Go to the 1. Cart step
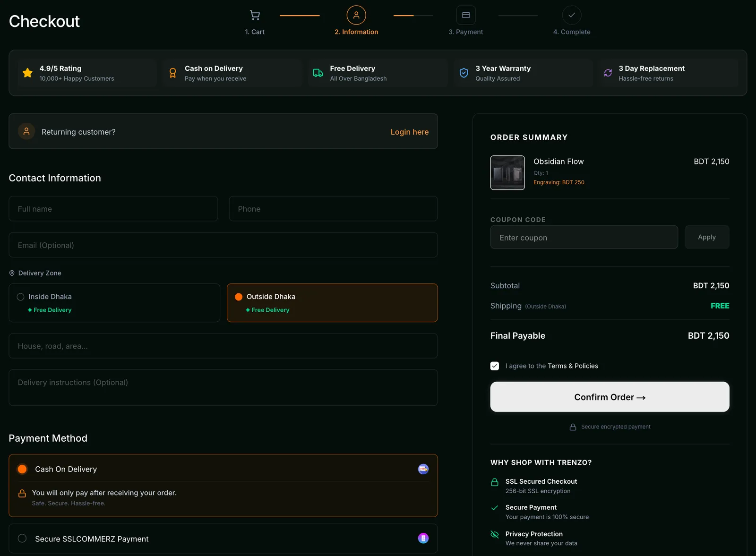Screen dimensions: 756x556 255,32
